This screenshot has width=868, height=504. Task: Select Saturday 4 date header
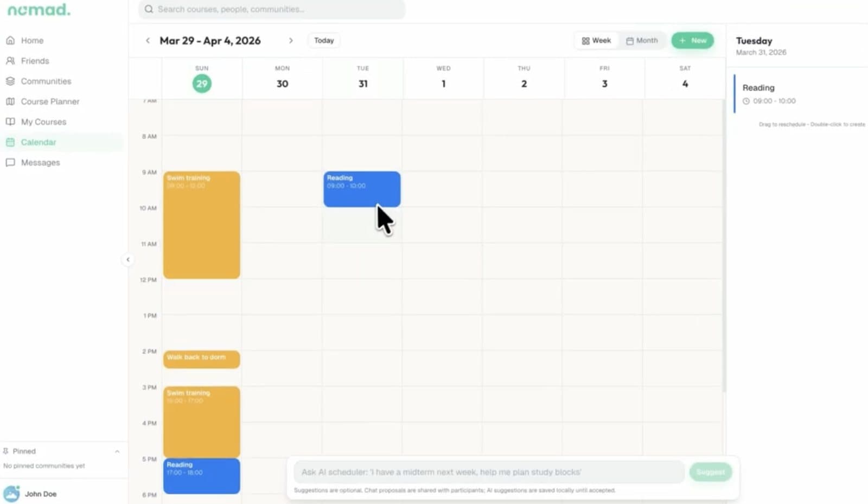click(685, 79)
